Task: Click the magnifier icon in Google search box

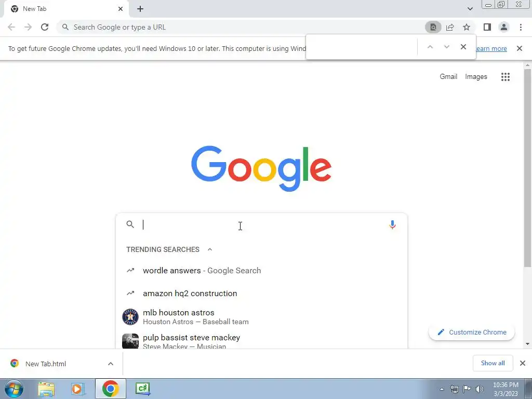Action: pos(130,224)
